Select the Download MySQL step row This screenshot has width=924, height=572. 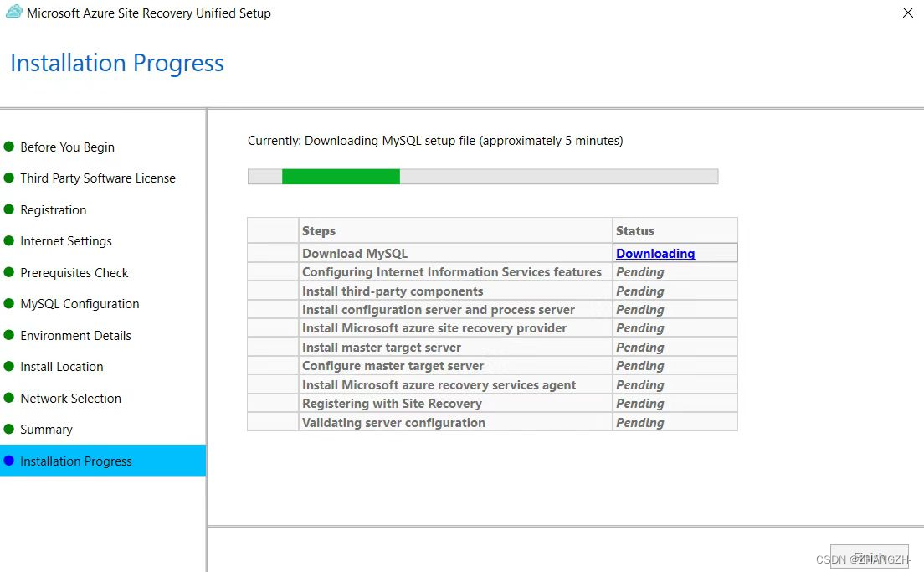click(492, 253)
